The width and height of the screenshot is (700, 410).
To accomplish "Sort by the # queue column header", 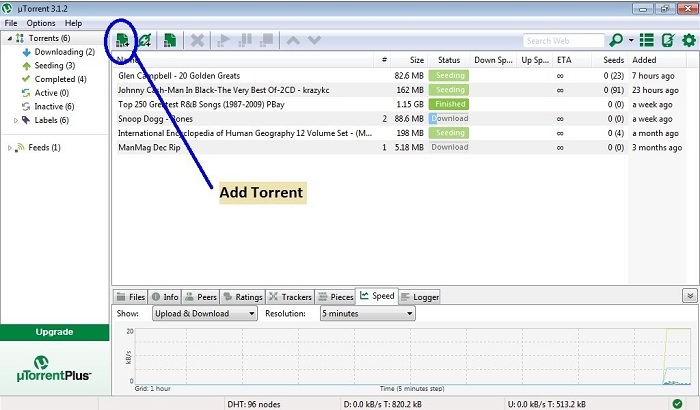I will coord(384,60).
